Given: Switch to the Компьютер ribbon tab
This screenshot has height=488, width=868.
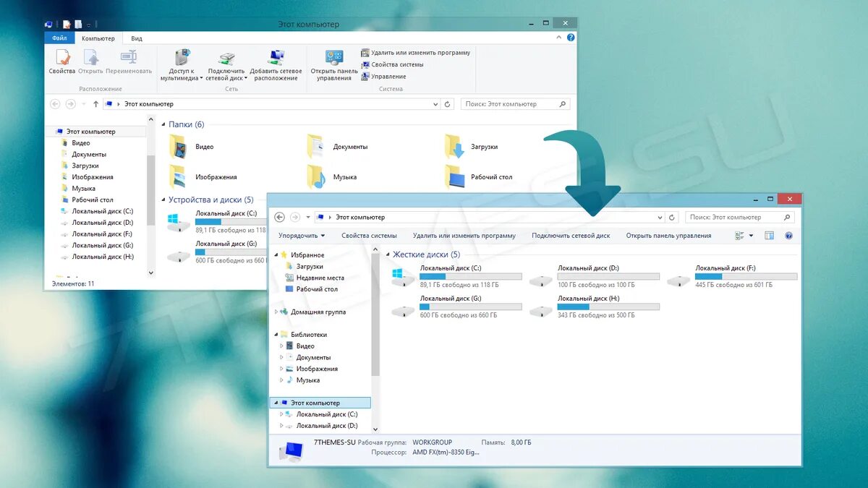Looking at the screenshot, I should [98, 38].
